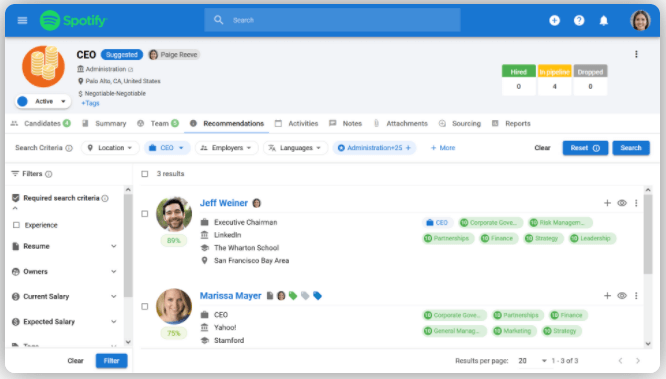Go to previous results page arrow
666x379 pixels.
click(x=620, y=361)
